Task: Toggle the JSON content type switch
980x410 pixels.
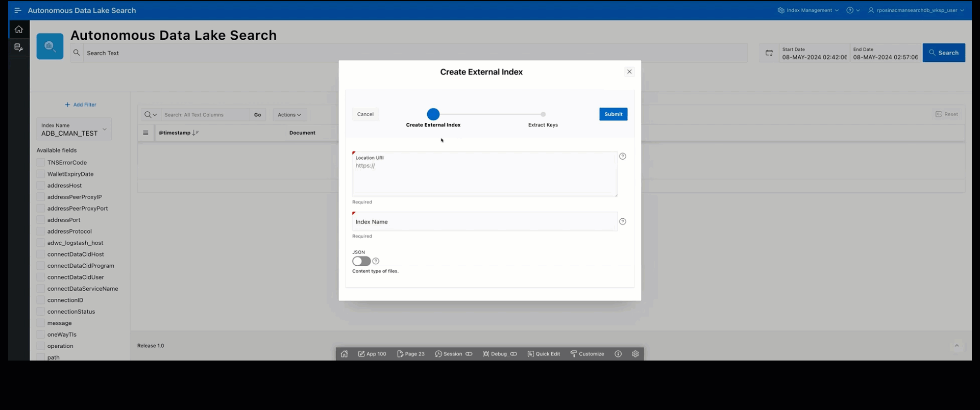Action: 361,261
